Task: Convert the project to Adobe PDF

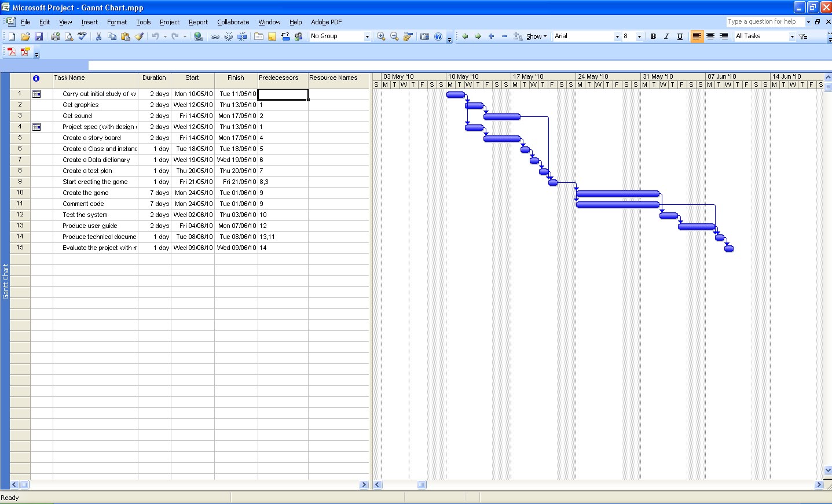Action: pos(10,51)
